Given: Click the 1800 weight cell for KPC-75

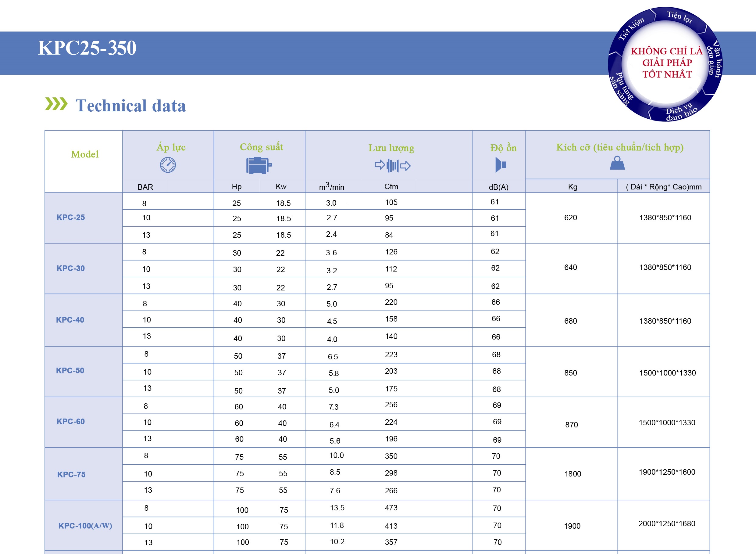Looking at the screenshot, I should (572, 474).
